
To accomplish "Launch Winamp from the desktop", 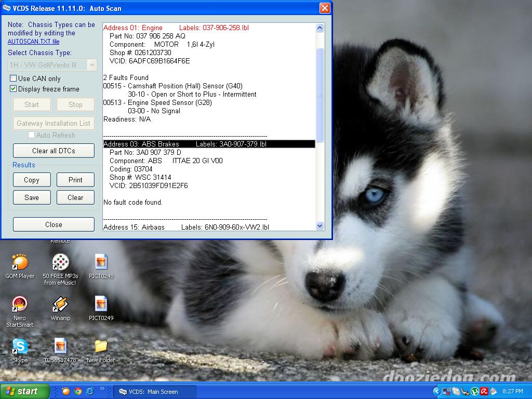I will click(60, 305).
